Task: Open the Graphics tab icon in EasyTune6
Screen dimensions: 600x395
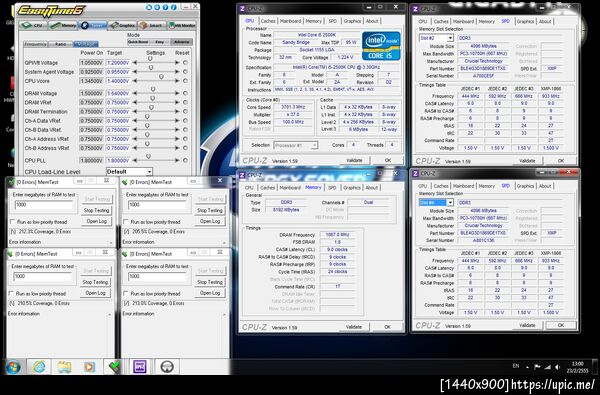Action: tap(122, 25)
